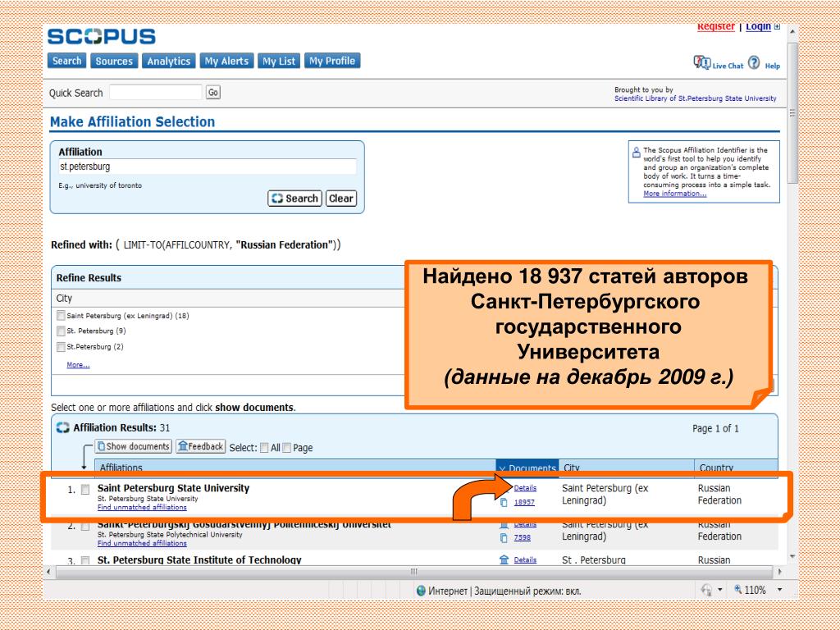Select St. Petersburg State Institute of Technology checkbox
This screenshot has width=840, height=630.
click(85, 560)
